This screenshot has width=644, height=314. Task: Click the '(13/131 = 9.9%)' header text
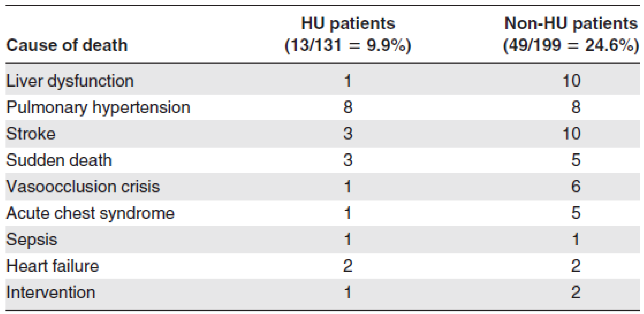click(348, 46)
